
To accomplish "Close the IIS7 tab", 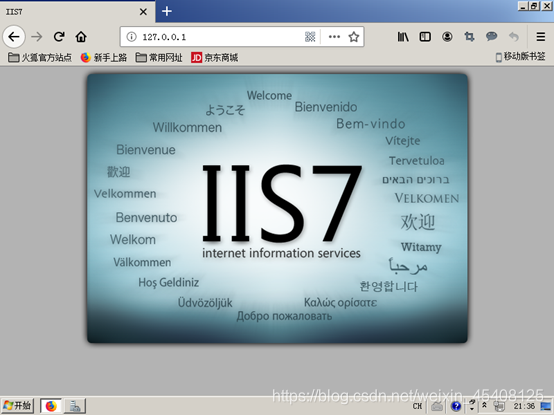I will point(143,12).
